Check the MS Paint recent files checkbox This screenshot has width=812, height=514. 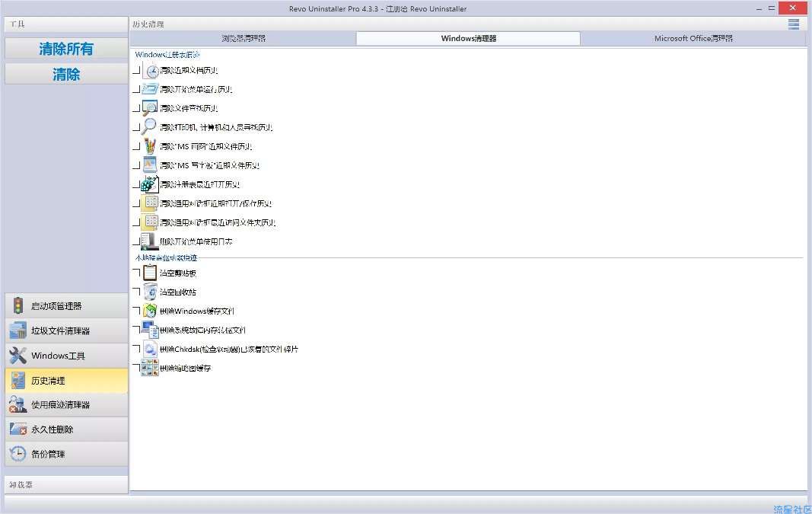(x=137, y=146)
